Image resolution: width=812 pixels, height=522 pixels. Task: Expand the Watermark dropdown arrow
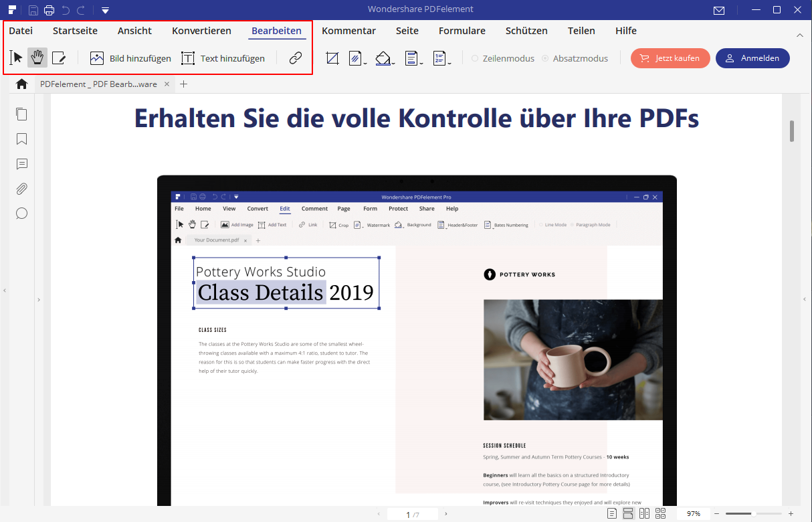click(x=365, y=63)
